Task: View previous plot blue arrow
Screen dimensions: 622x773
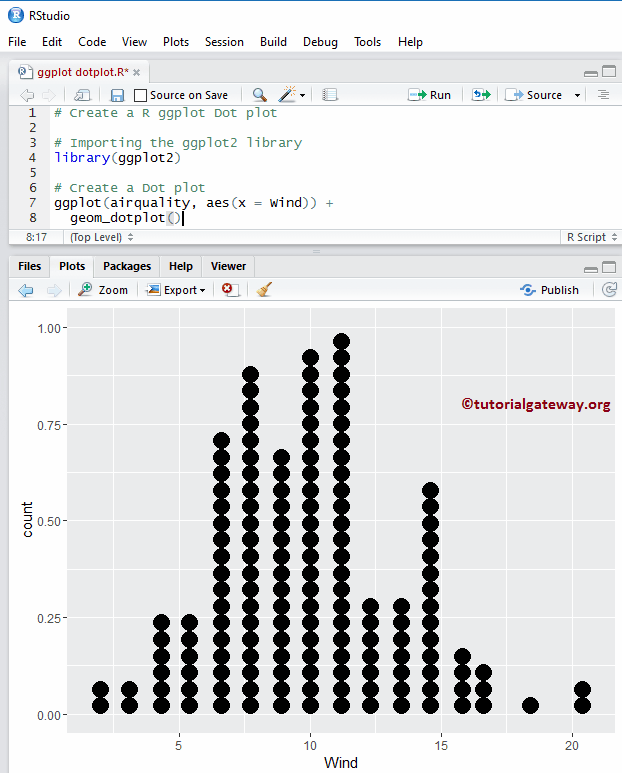Action: coord(26,290)
